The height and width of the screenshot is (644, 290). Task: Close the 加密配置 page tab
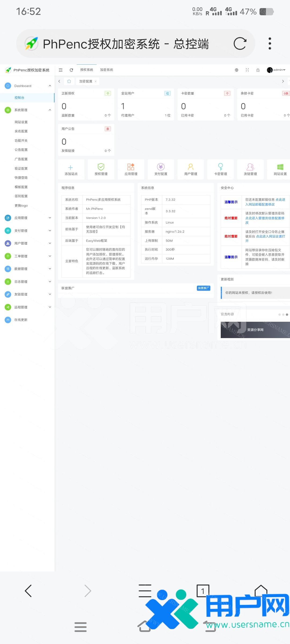pyautogui.click(x=96, y=81)
